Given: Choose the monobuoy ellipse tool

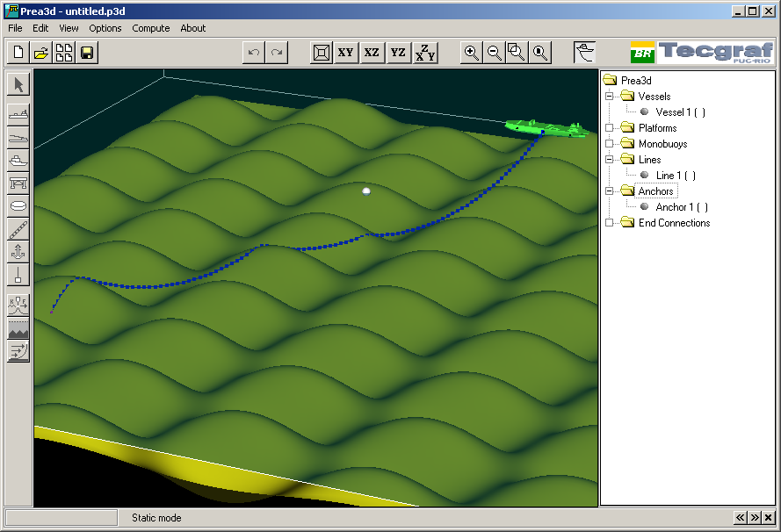Looking at the screenshot, I should (18, 206).
